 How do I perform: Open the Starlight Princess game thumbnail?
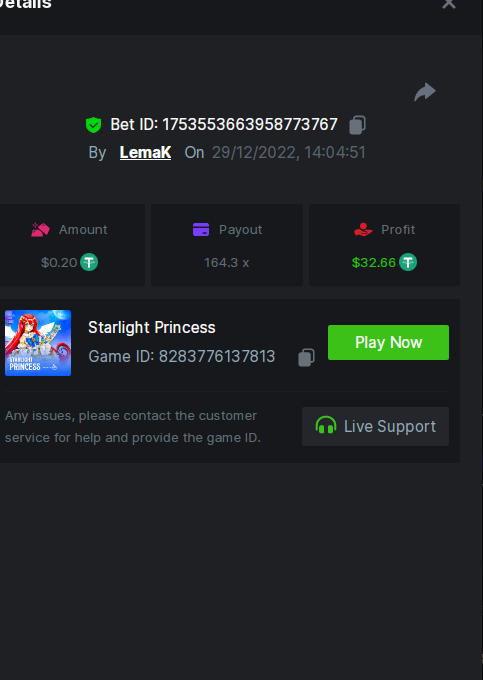coord(38,343)
